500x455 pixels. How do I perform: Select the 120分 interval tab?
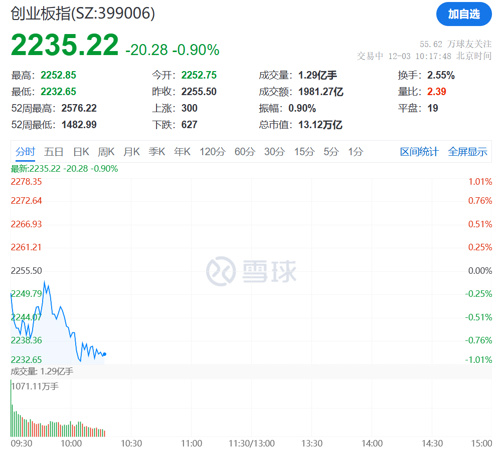212,152
